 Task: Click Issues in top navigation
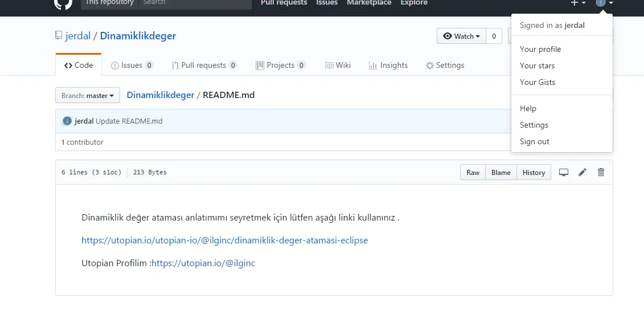[x=327, y=2]
